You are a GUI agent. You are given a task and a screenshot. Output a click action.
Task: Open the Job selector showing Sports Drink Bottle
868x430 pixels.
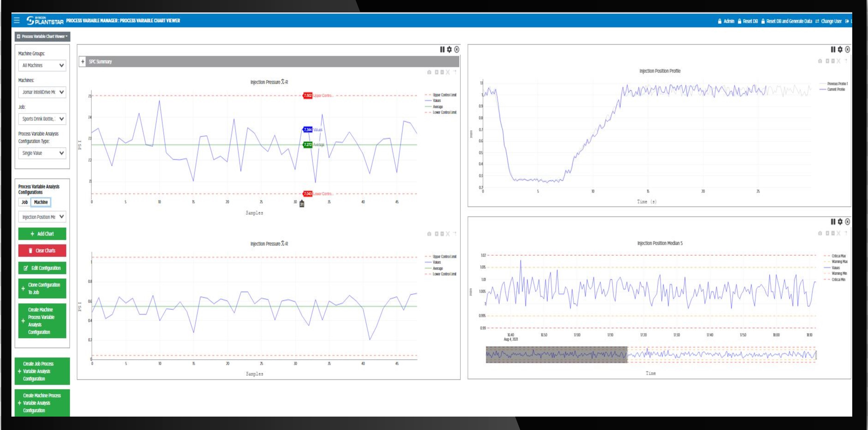(42, 119)
